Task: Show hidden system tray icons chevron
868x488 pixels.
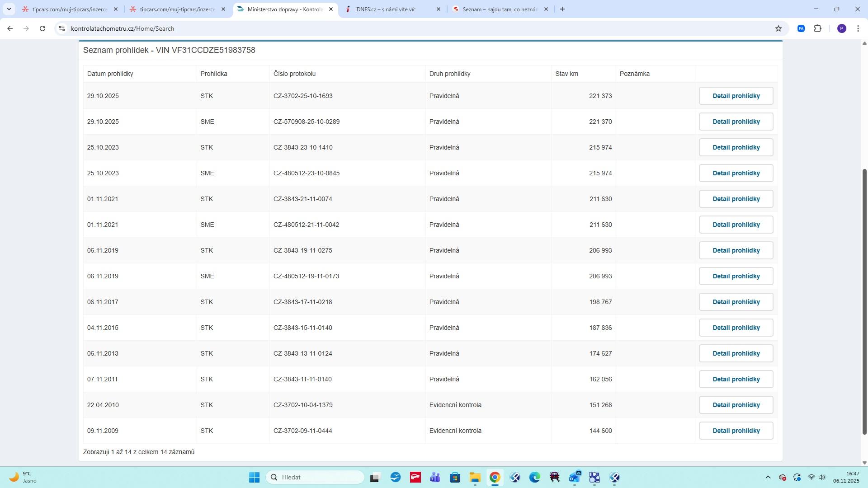Action: [768, 478]
